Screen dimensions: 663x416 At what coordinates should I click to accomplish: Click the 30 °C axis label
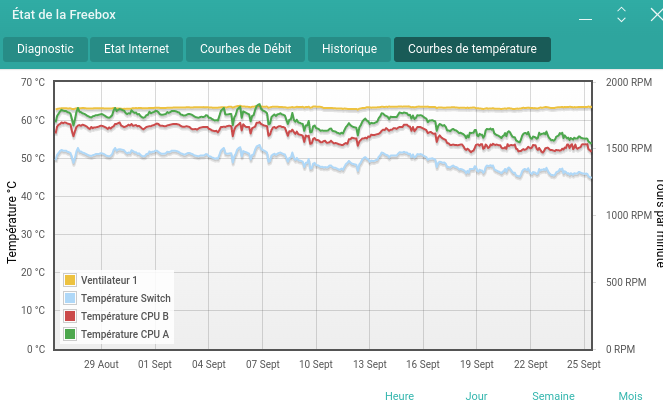[x=33, y=234]
